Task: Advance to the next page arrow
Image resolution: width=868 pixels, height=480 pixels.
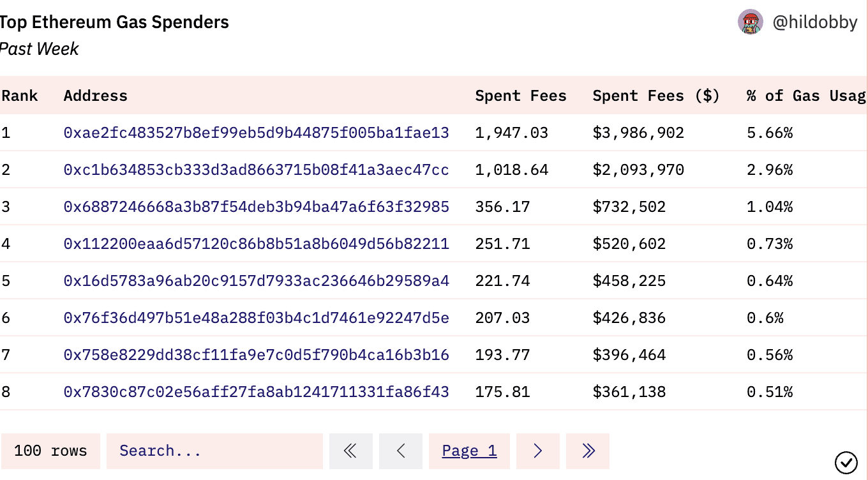Action: pyautogui.click(x=537, y=451)
